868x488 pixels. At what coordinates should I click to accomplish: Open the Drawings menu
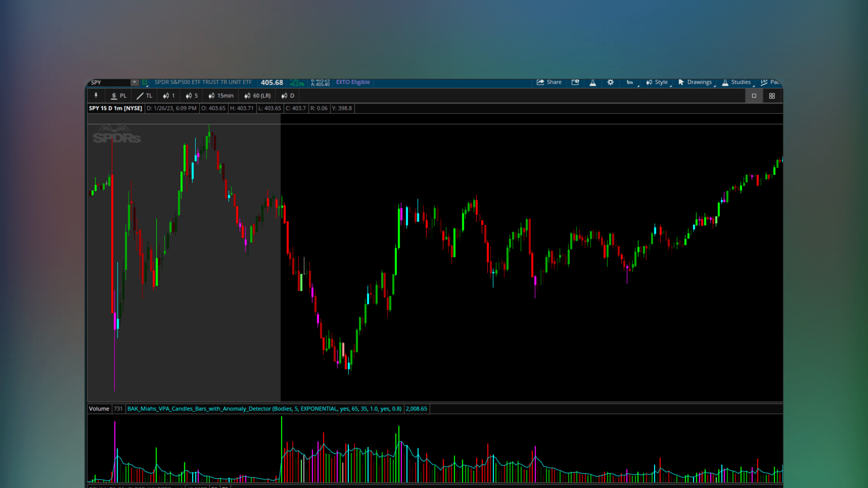point(696,82)
